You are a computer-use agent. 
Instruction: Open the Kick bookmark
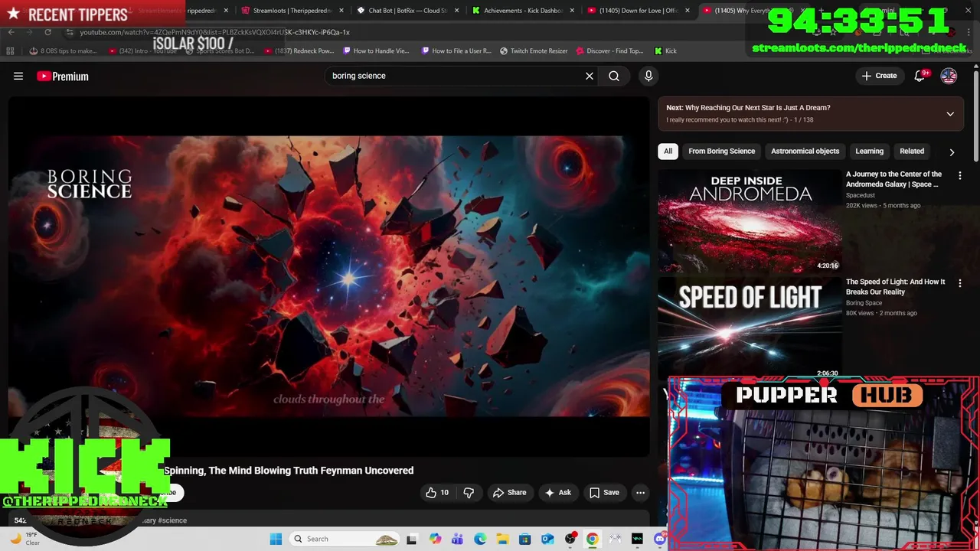665,51
